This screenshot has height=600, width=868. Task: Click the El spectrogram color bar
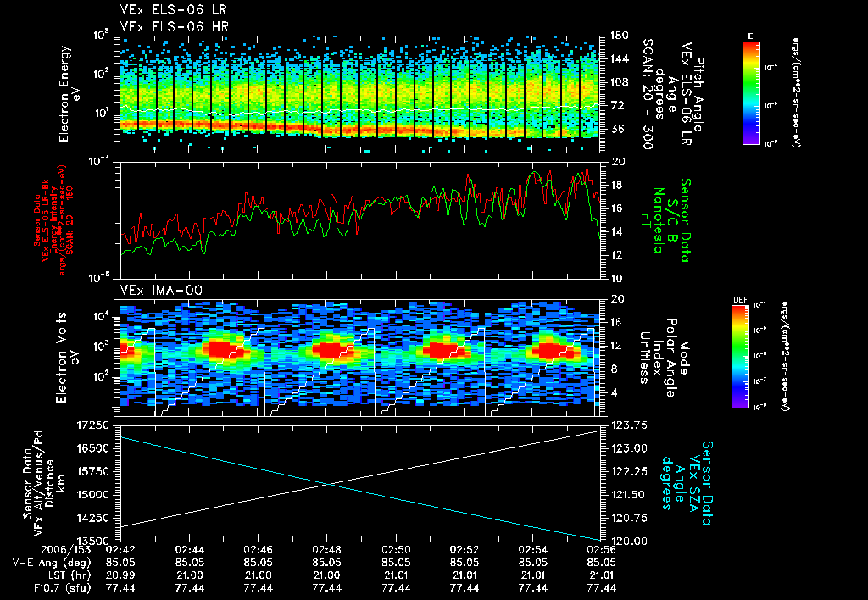click(751, 92)
